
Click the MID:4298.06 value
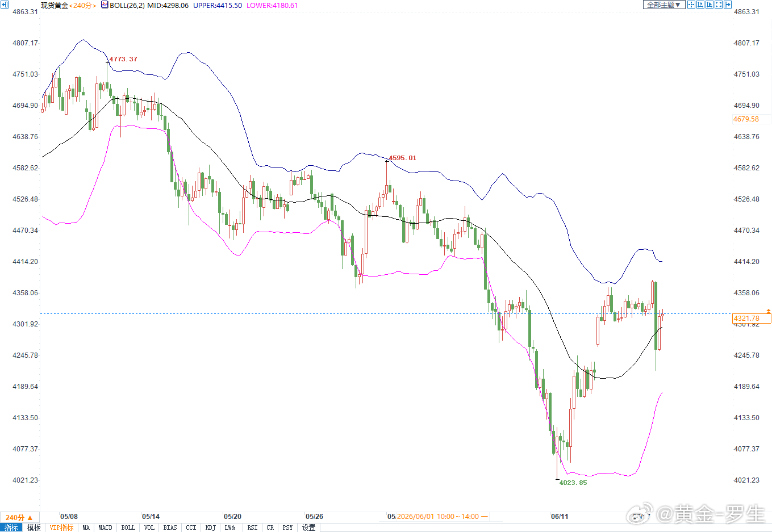168,6
